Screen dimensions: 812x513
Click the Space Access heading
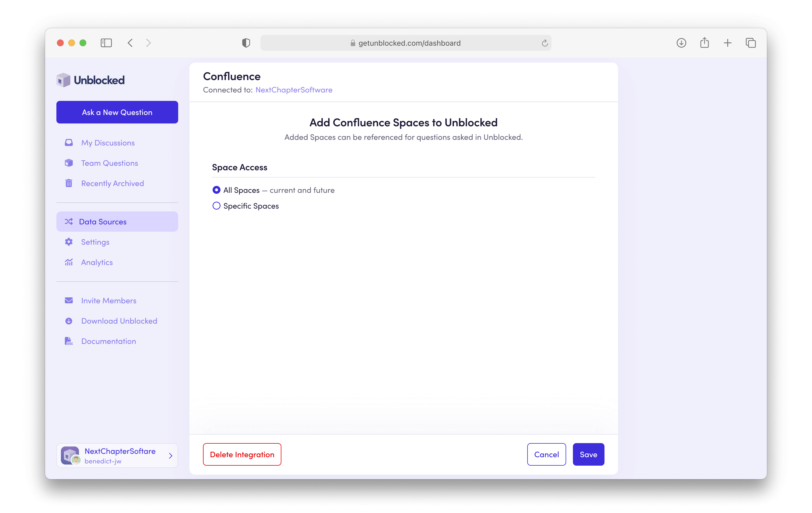pos(239,167)
